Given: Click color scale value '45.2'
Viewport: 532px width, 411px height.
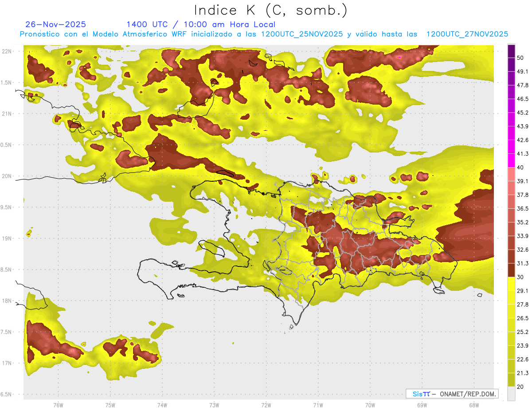Looking at the screenshot, I should 523,113.
